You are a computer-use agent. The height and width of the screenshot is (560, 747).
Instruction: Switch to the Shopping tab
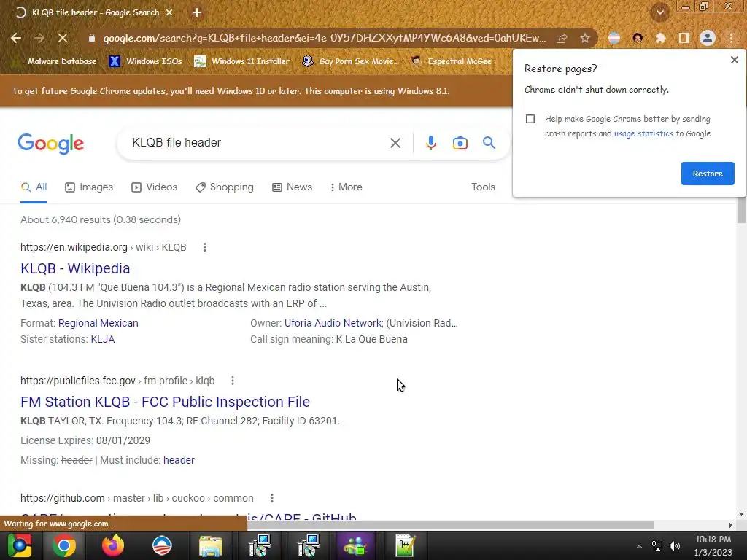225,187
